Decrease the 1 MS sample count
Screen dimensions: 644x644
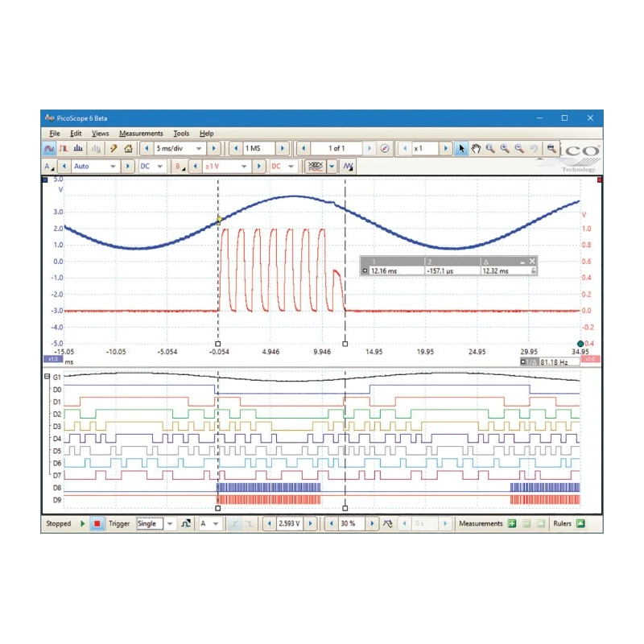[236, 149]
